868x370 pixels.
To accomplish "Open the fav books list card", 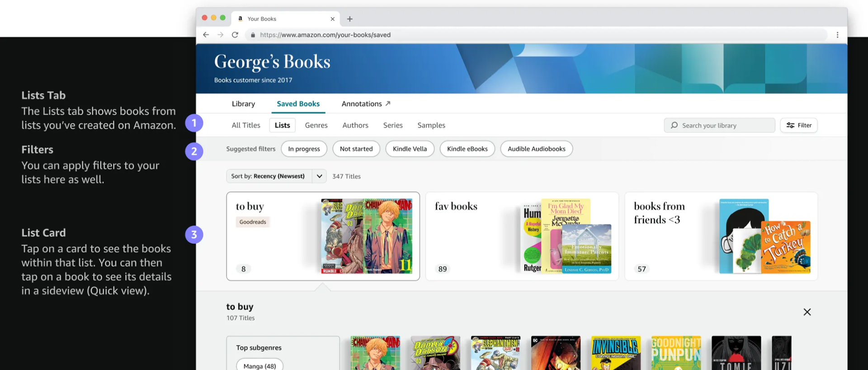I will [522, 236].
